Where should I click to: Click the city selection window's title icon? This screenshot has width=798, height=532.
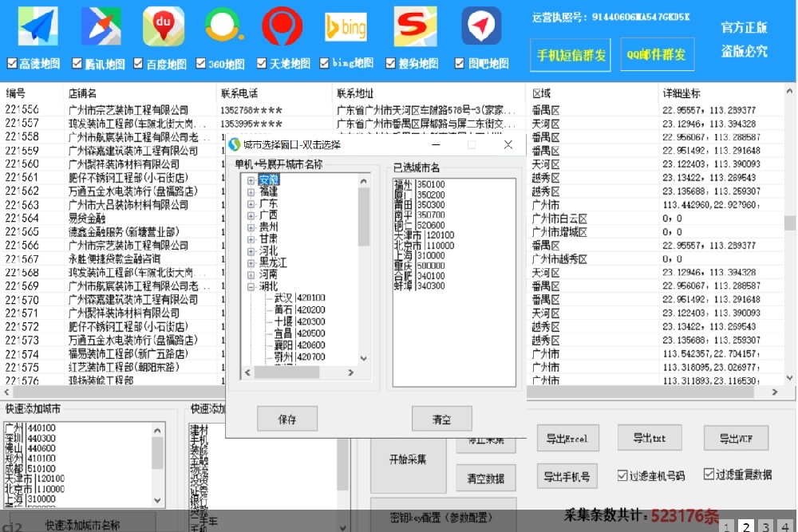[234, 144]
